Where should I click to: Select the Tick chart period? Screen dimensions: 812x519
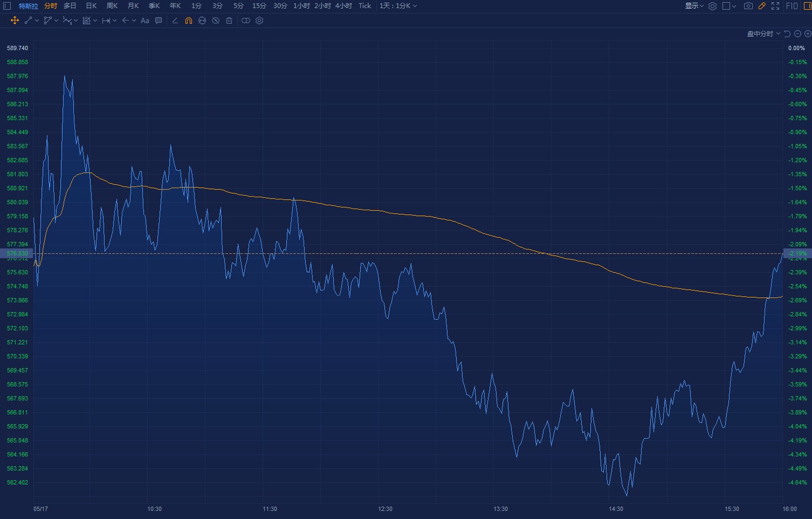[x=365, y=6]
